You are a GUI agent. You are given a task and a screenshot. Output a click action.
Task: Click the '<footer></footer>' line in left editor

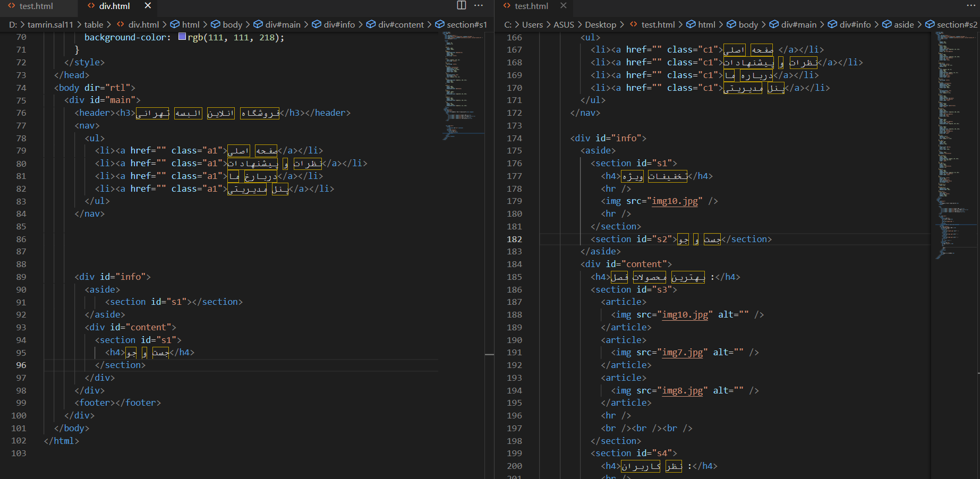tap(117, 403)
